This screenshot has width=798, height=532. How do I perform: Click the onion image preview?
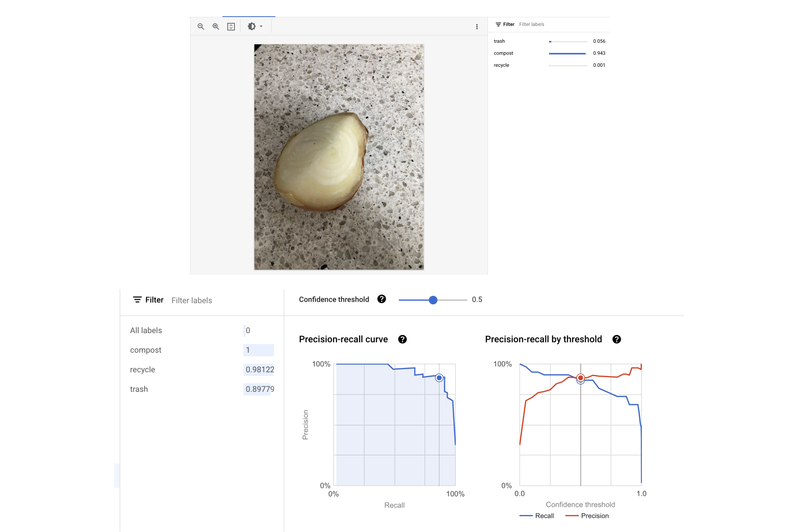(x=339, y=157)
